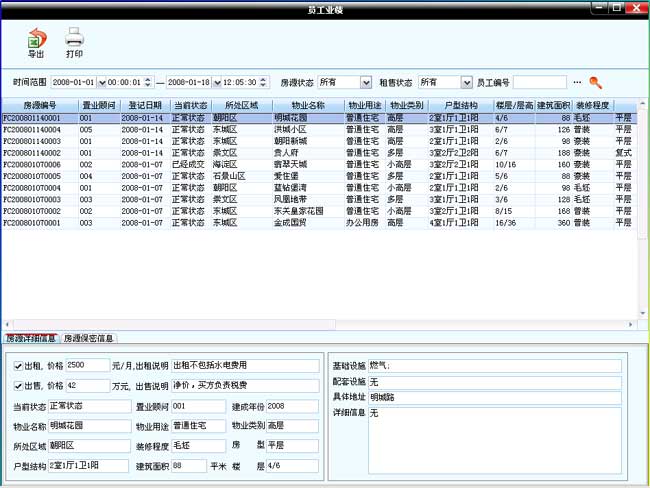Open the start date 2008-01-01 dropdown
Image resolution: width=650 pixels, height=488 pixels.
tap(99, 82)
